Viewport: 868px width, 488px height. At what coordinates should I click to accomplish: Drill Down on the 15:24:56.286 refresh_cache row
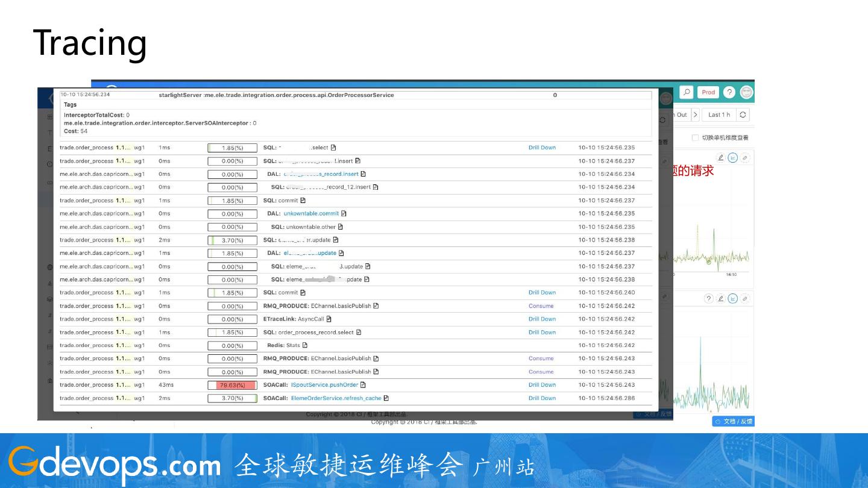click(x=542, y=398)
